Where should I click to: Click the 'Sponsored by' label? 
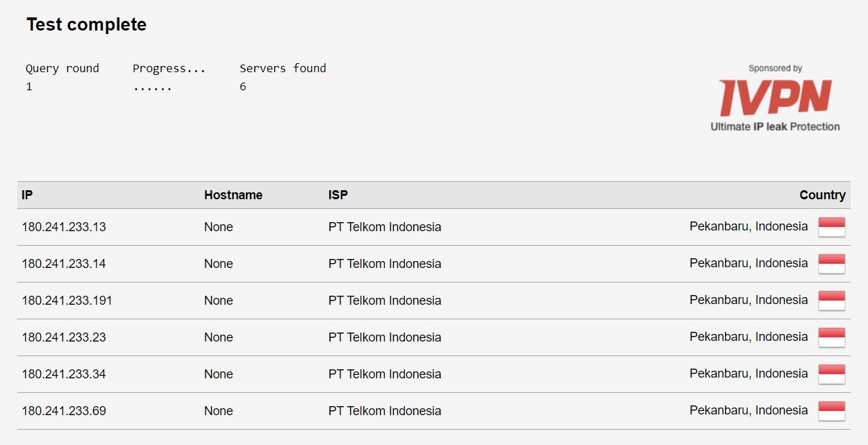pos(775,67)
